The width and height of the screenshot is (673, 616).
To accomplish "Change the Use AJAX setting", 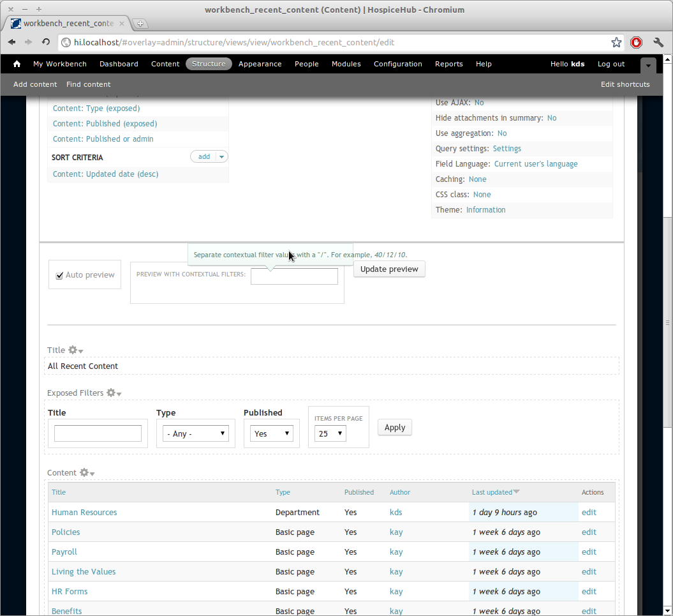I will coord(479,103).
